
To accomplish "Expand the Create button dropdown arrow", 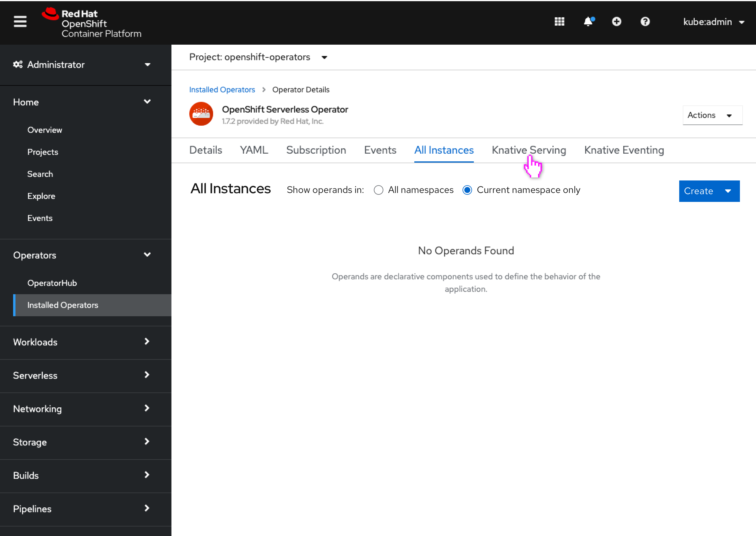I will pos(729,191).
